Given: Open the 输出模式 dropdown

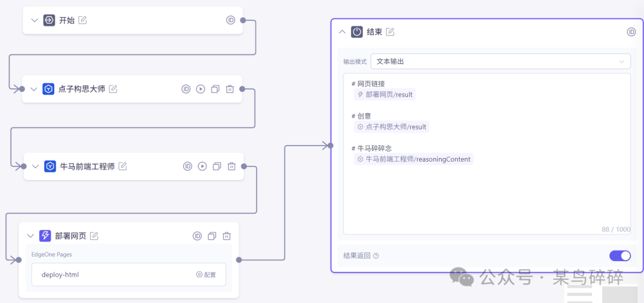Looking at the screenshot, I should pyautogui.click(x=500, y=61).
